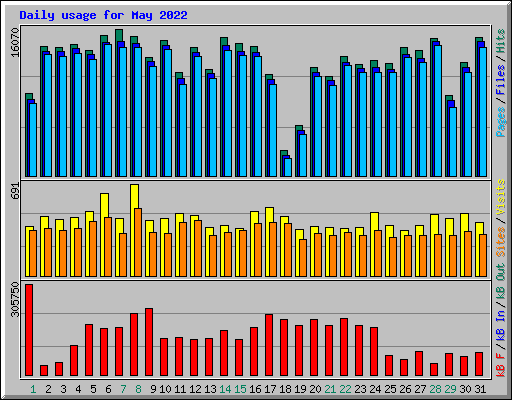Click day 29 on the x-axis
The image size is (512, 400).
click(x=450, y=389)
